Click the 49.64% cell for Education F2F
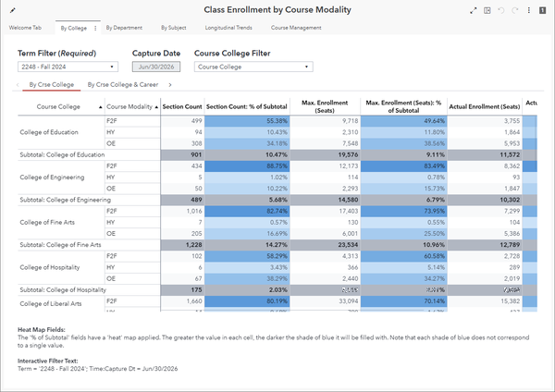The width and height of the screenshot is (555, 392). pos(403,121)
